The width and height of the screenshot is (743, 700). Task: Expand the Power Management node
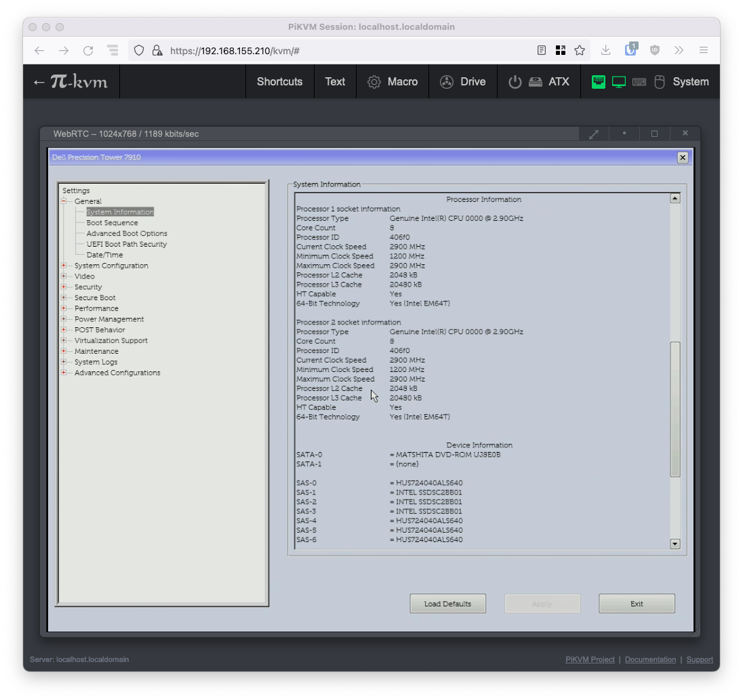pos(64,319)
